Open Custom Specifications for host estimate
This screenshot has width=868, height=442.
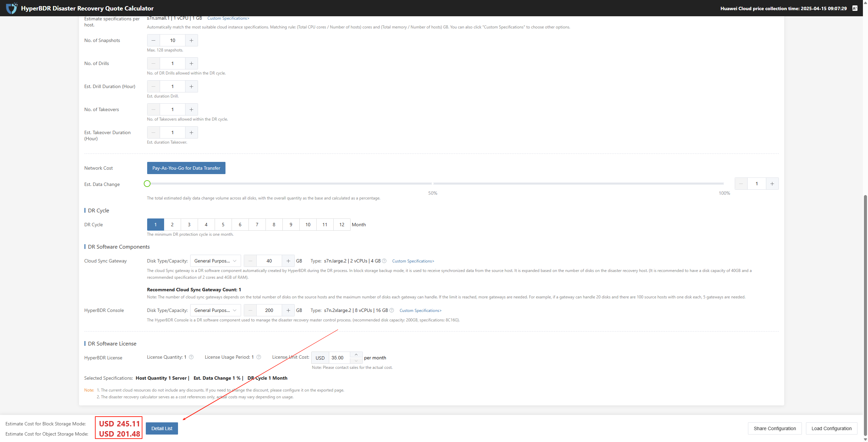point(228,18)
